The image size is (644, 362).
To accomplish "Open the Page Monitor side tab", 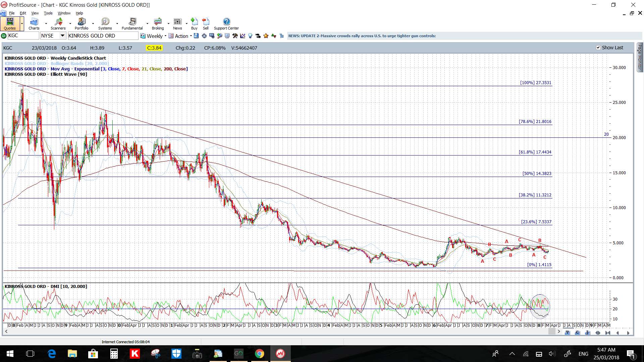I will click(x=640, y=57).
